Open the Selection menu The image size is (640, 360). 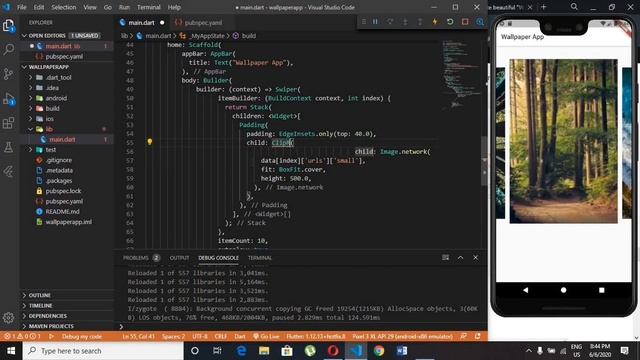[x=63, y=7]
